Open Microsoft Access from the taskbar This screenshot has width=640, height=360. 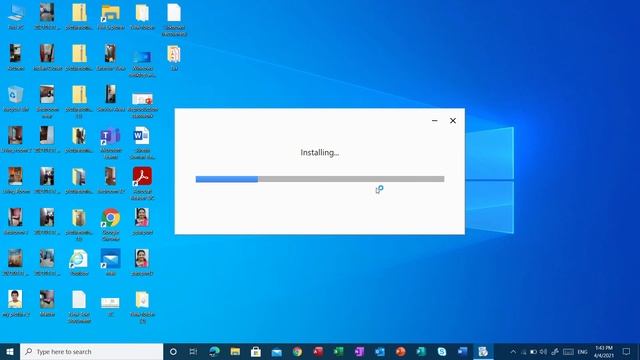click(318, 351)
